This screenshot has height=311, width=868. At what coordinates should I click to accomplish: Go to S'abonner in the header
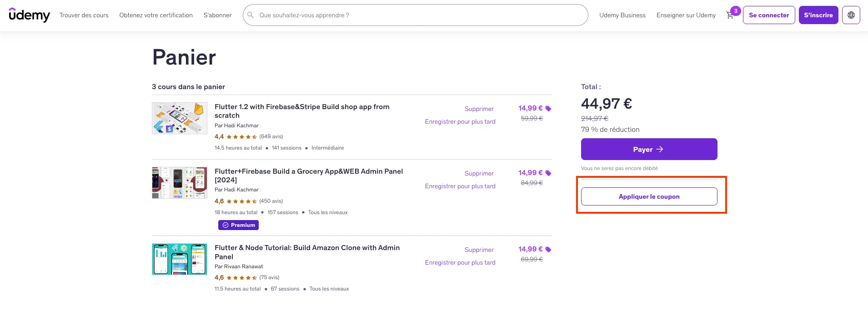[218, 15]
